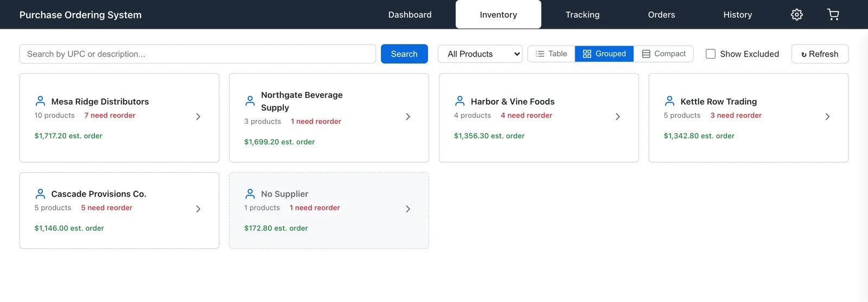Open the shopping cart icon
Viewport: 868px width, 302px height.
point(833,15)
